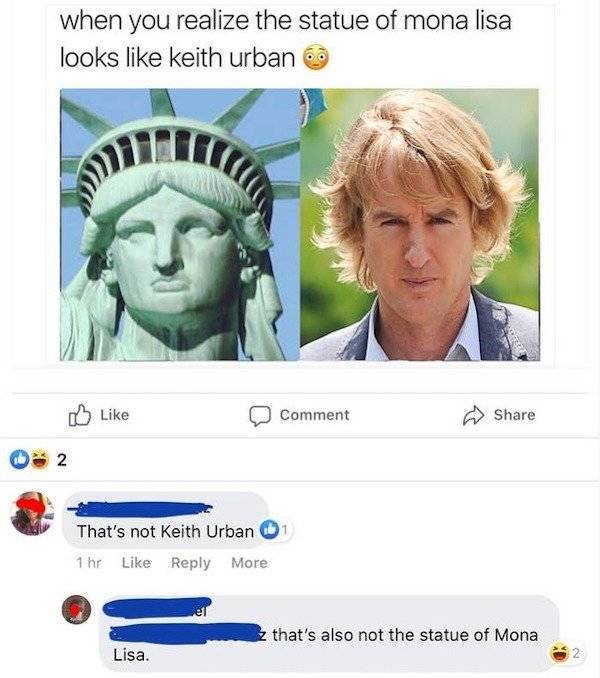Open the Statue of Liberty photo

coord(180,224)
